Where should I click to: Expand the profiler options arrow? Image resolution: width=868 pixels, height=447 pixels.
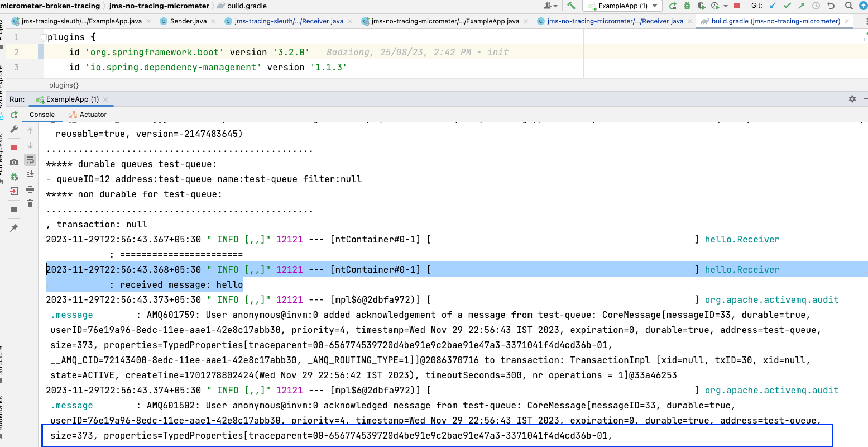click(x=725, y=6)
